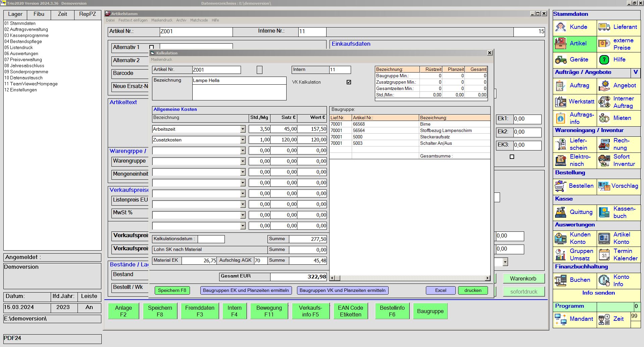
Task: Open the Matchcode menu
Action: (199, 20)
